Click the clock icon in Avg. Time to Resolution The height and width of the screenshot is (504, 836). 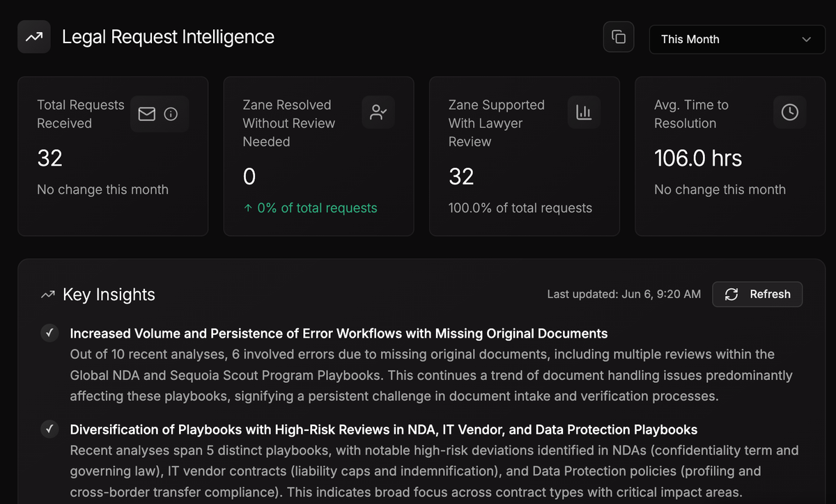tap(789, 112)
